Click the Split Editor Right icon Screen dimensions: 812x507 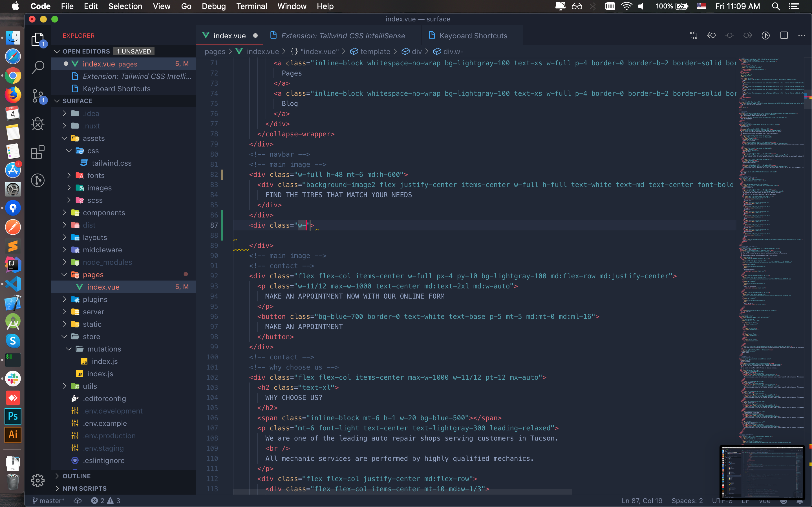point(784,35)
